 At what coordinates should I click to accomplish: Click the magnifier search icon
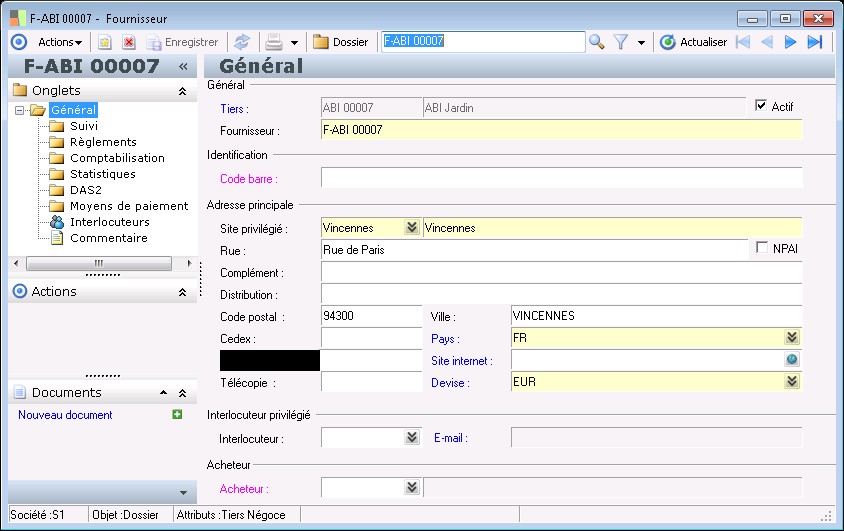[x=597, y=42]
